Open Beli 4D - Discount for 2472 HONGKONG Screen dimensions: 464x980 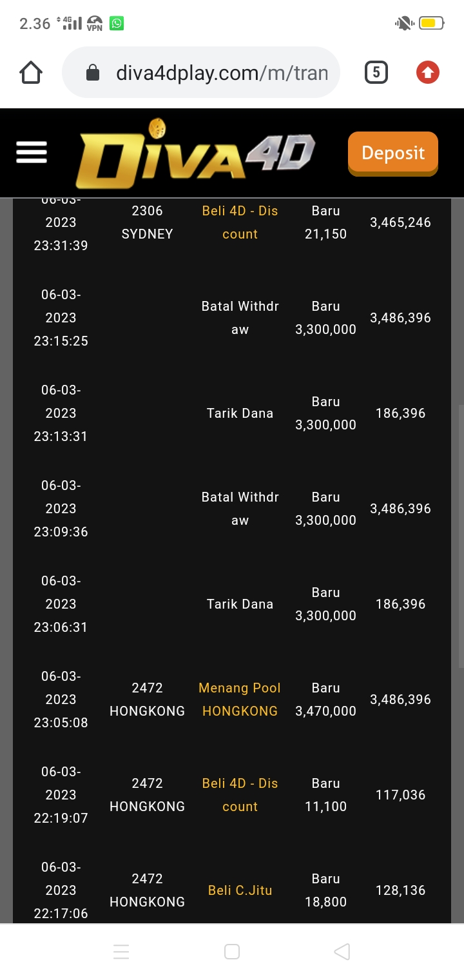240,795
